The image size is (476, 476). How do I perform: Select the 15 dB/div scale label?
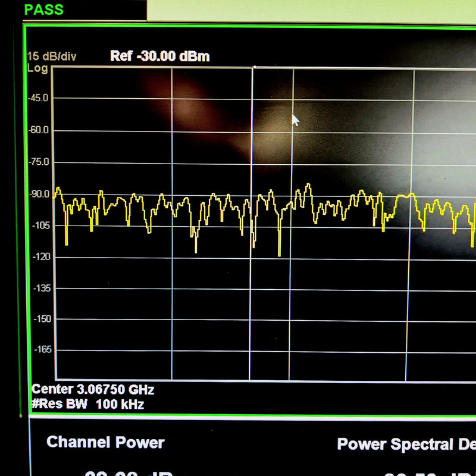tap(52, 57)
